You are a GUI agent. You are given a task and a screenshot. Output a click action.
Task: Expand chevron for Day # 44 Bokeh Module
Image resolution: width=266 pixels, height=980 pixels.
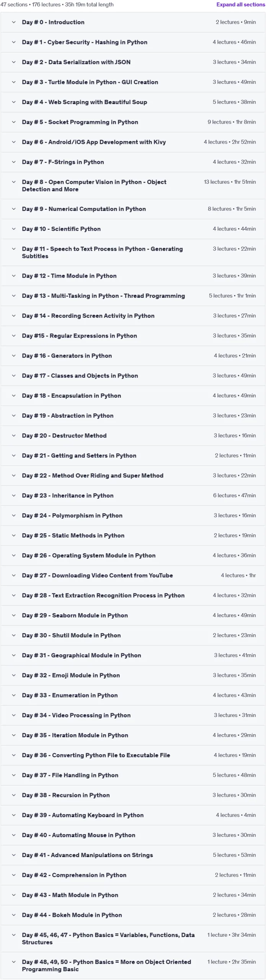[14, 915]
